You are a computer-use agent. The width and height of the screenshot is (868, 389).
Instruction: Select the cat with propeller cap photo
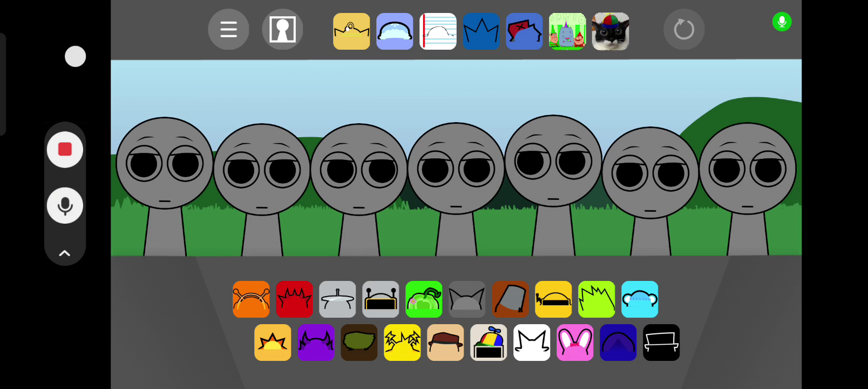click(611, 31)
